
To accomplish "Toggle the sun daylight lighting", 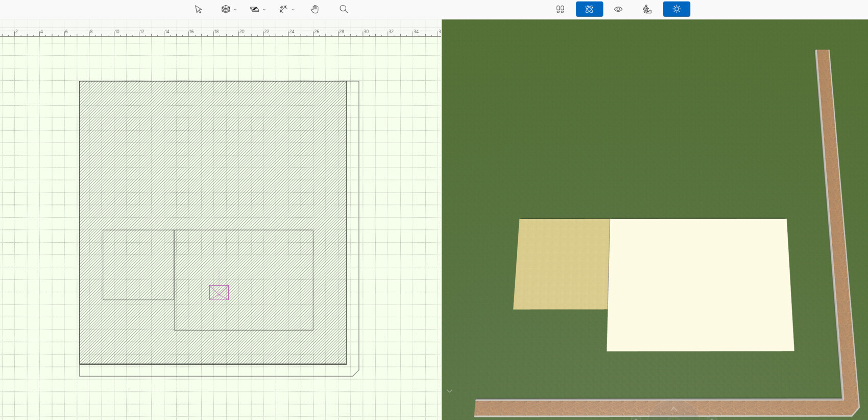I will (677, 9).
